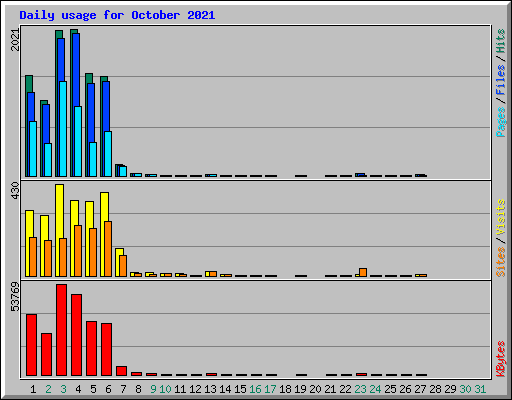Click x-axis day label '27'

pos(420,389)
